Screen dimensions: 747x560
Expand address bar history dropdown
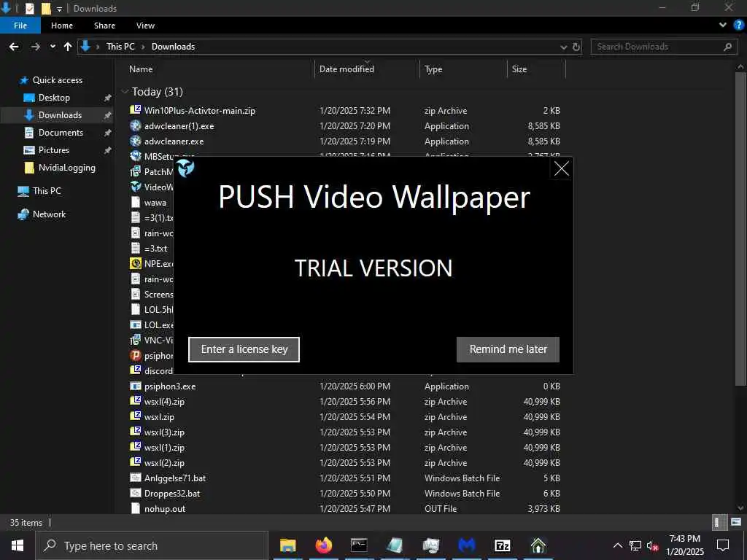[564, 47]
